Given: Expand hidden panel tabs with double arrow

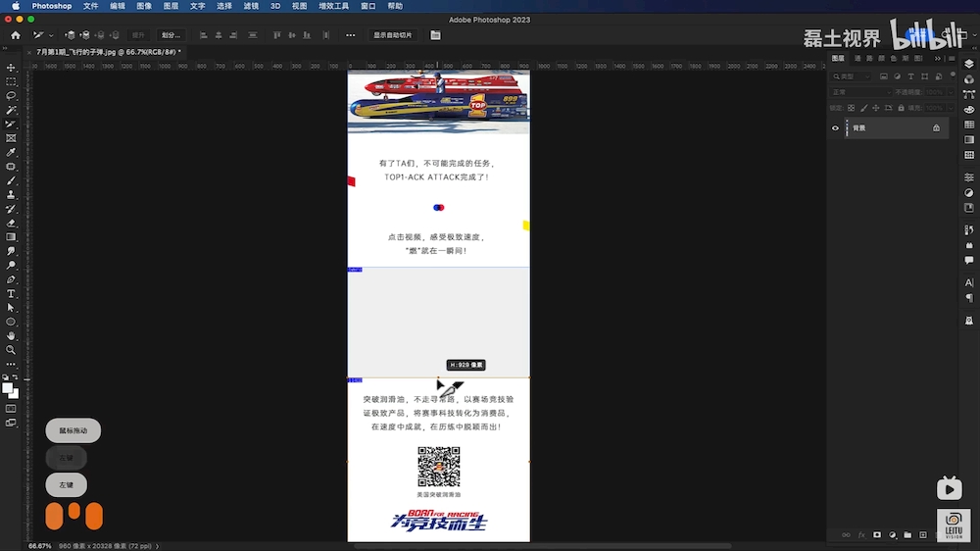Looking at the screenshot, I should (x=938, y=58).
